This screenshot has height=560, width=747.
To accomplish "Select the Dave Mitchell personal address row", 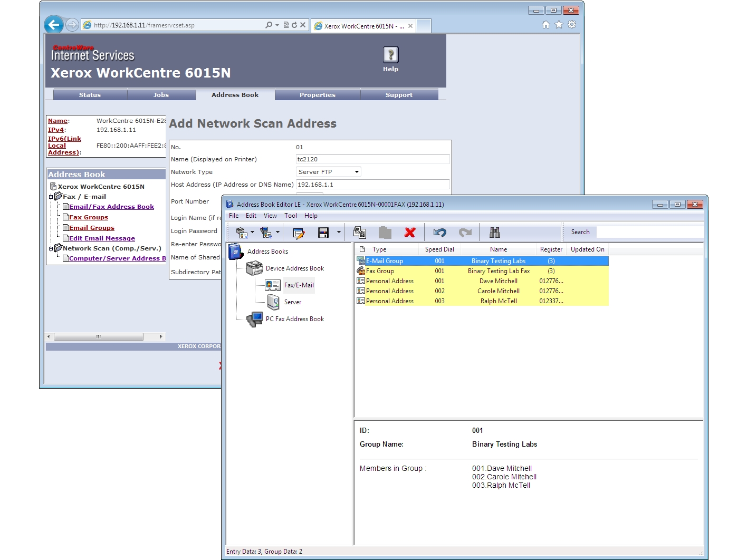I will [482, 281].
